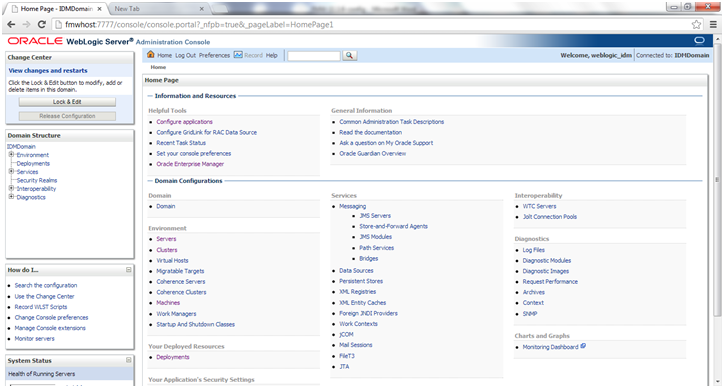Expand the Interoperability tree node
Screen dimensions: 724x388
(11, 188)
